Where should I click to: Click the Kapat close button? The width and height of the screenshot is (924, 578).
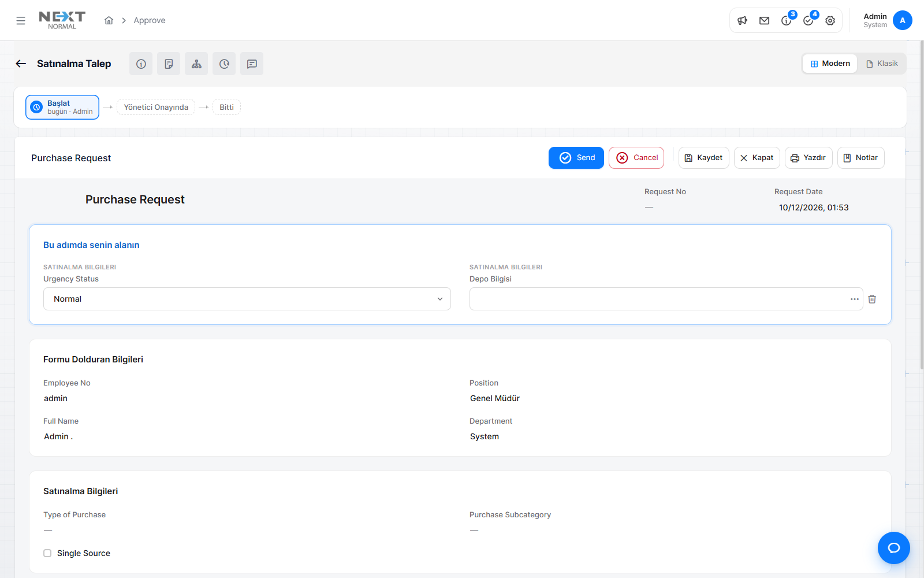(757, 158)
